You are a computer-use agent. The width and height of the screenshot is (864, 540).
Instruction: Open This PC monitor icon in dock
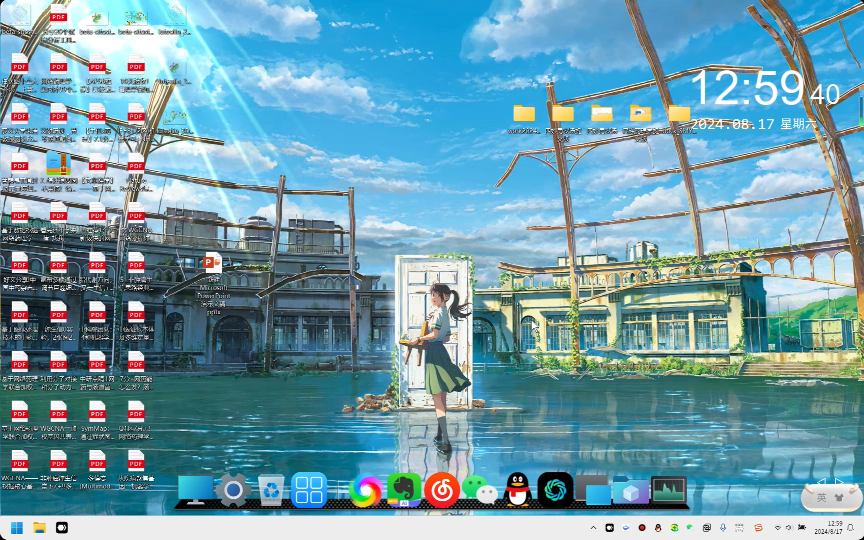[x=196, y=489]
